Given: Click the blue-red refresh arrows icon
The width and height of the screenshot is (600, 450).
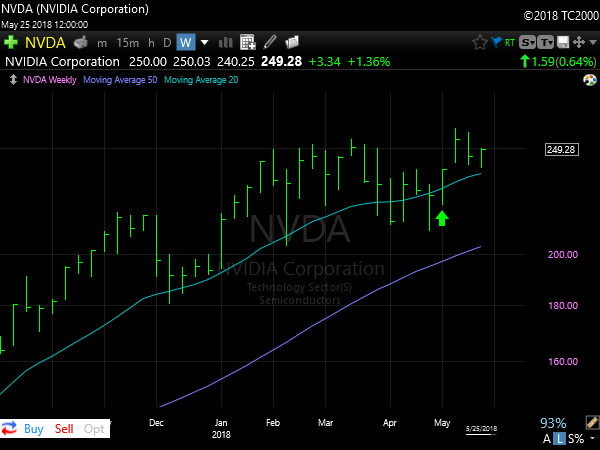Looking at the screenshot, I should (x=9, y=428).
